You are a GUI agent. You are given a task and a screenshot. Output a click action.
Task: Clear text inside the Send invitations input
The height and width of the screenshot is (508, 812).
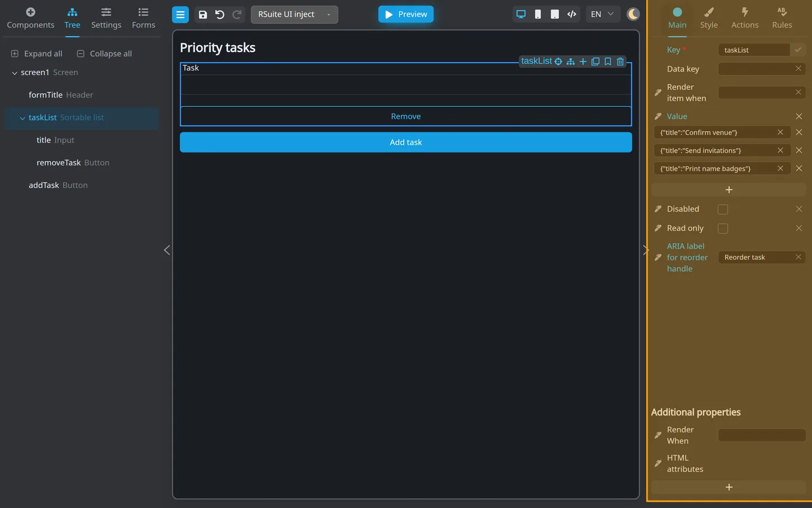click(x=780, y=150)
